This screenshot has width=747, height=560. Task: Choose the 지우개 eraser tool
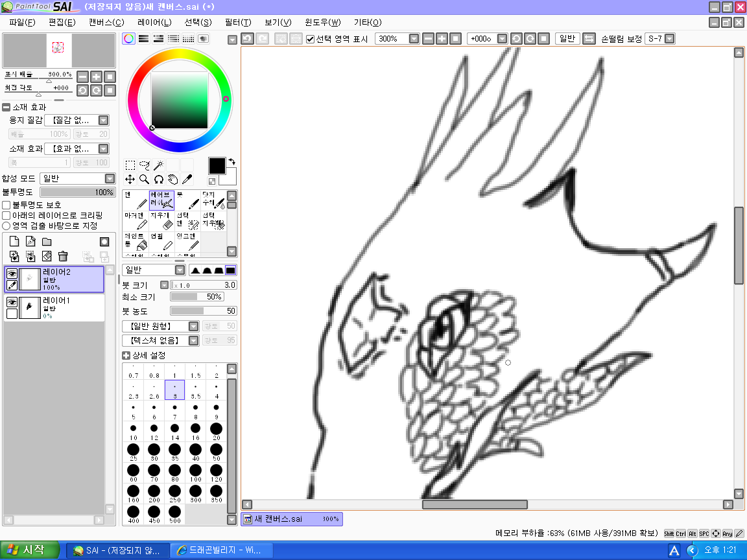click(x=161, y=221)
